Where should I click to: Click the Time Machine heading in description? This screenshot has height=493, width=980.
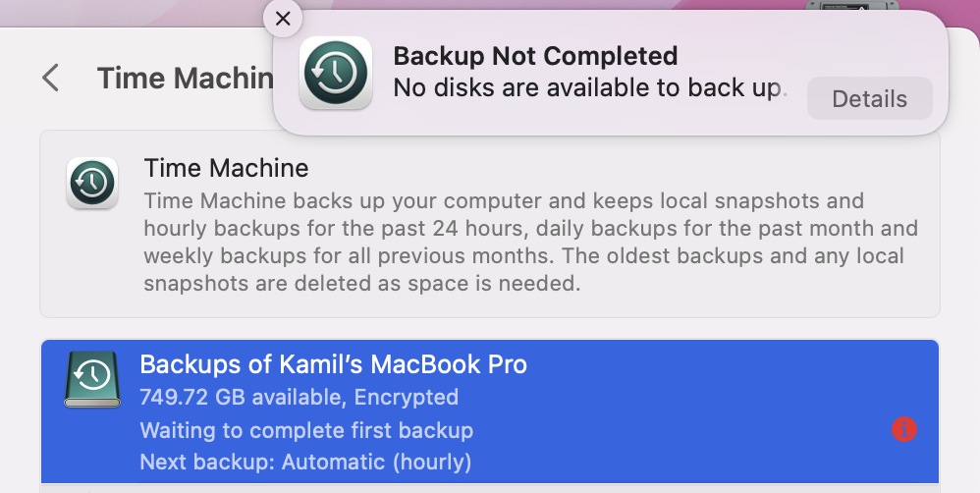(226, 169)
